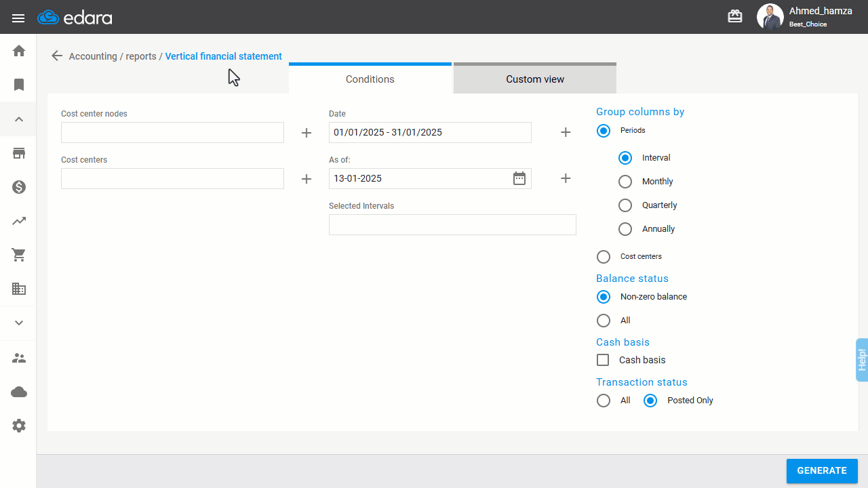This screenshot has height=488, width=868.
Task: Switch to the Conditions tab
Action: tap(370, 78)
